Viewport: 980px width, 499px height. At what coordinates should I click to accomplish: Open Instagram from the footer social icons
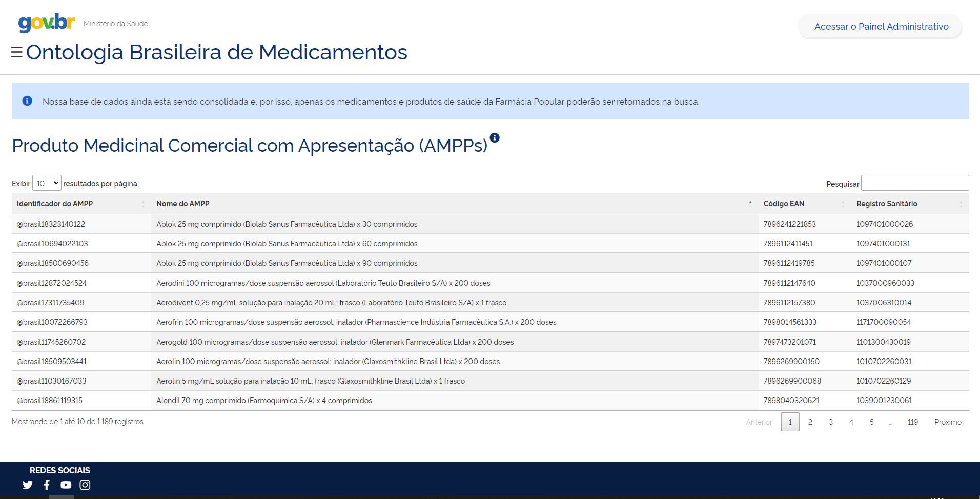tap(85, 485)
